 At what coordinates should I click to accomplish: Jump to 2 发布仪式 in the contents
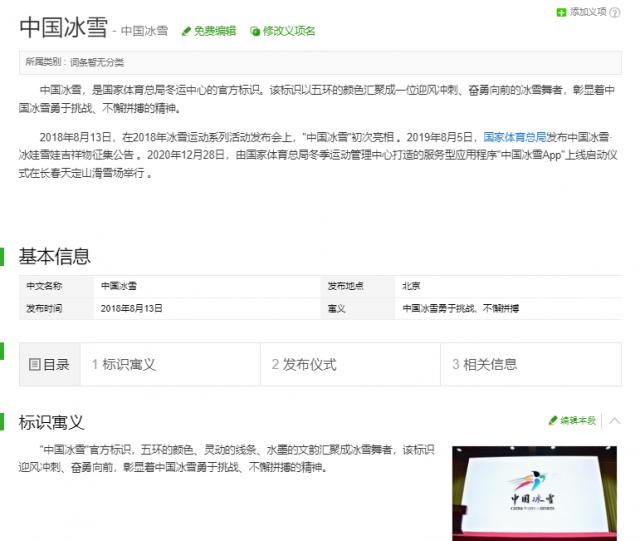click(x=304, y=365)
